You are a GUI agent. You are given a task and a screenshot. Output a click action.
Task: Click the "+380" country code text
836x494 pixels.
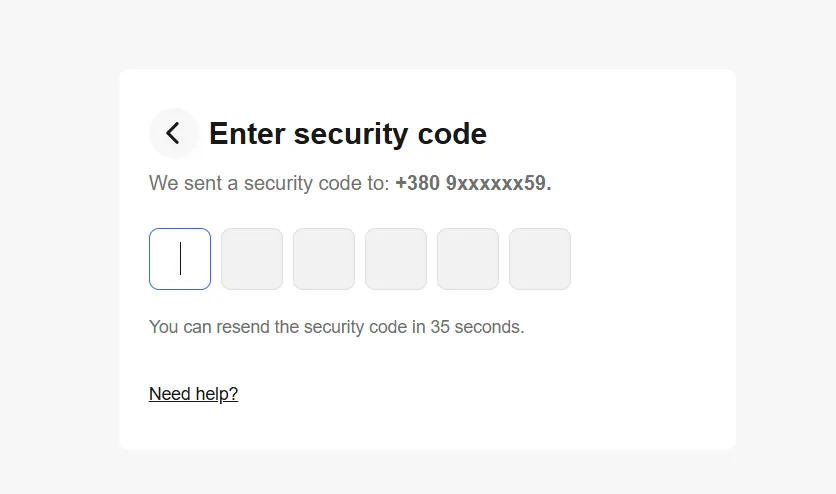(x=417, y=184)
